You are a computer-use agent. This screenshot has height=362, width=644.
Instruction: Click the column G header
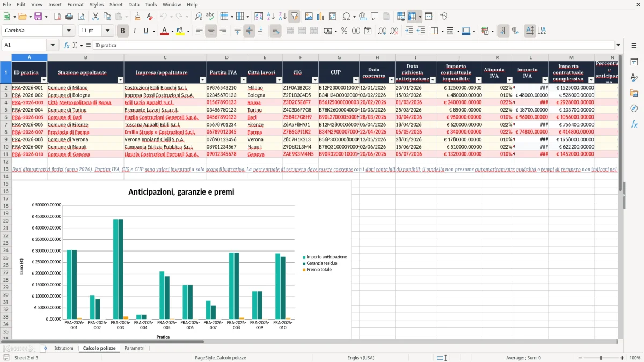(339, 57)
